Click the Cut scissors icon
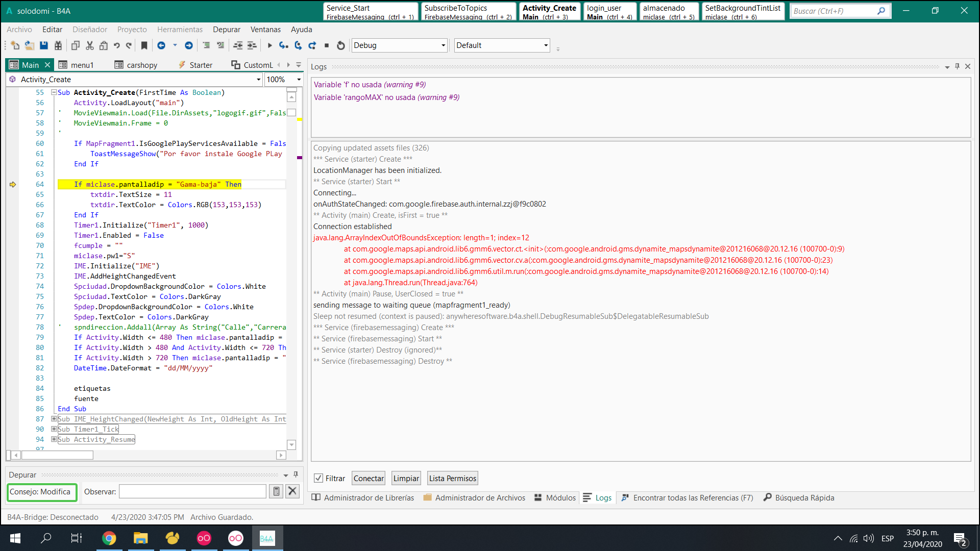 click(90, 46)
